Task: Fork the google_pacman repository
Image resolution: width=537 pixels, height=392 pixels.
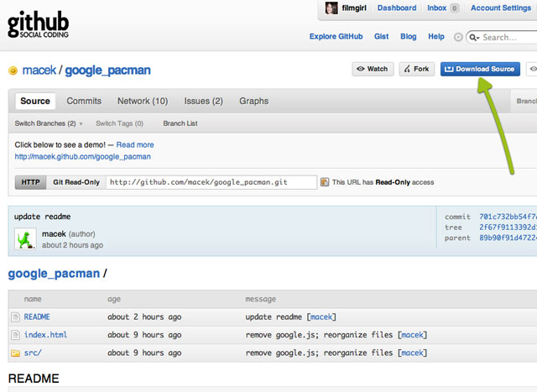Action: point(416,69)
